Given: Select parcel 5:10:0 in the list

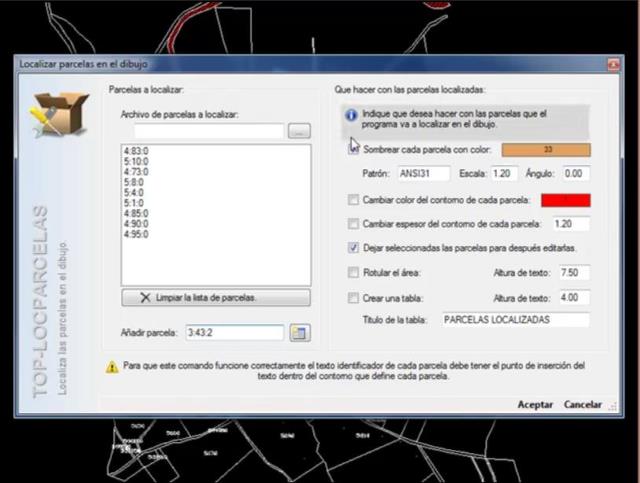Looking at the screenshot, I should point(136,162).
